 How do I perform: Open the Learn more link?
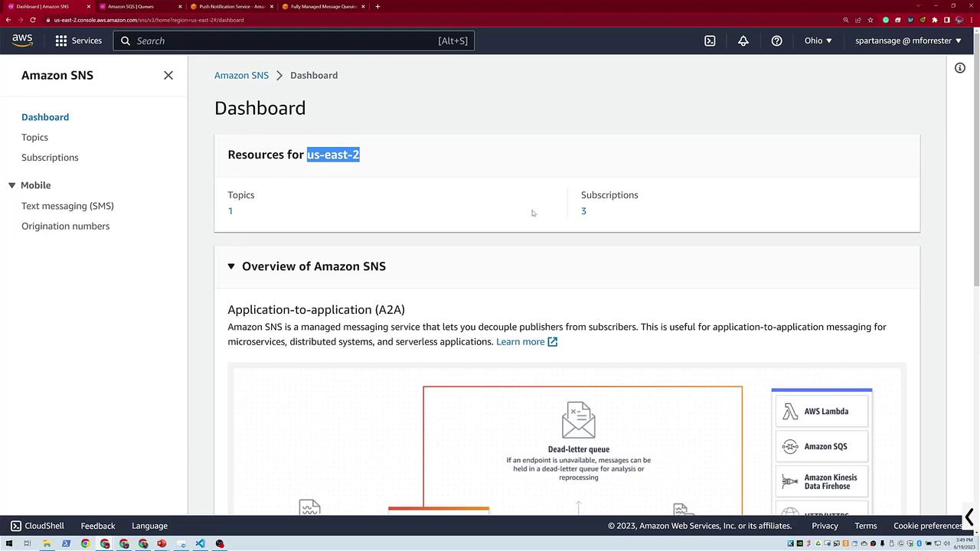(527, 341)
